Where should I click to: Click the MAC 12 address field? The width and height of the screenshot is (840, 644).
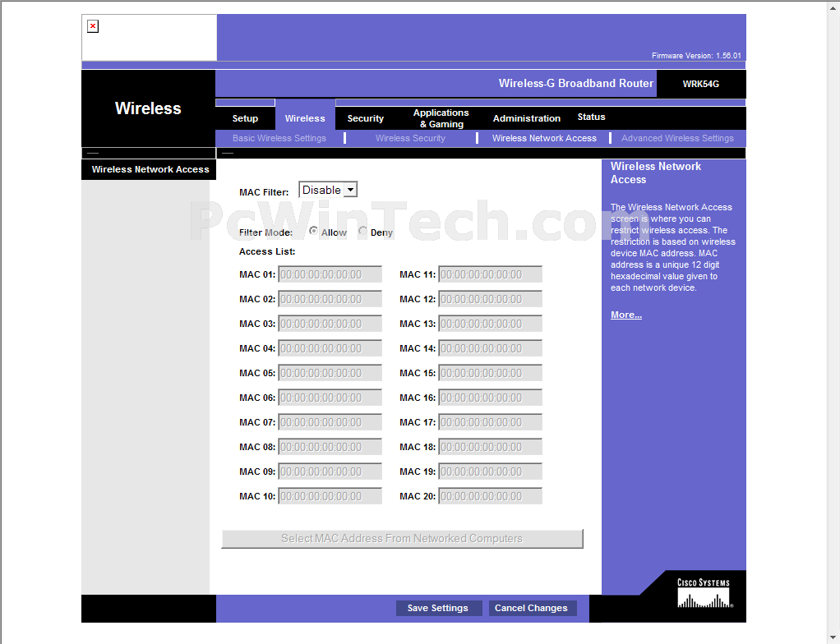(x=490, y=299)
